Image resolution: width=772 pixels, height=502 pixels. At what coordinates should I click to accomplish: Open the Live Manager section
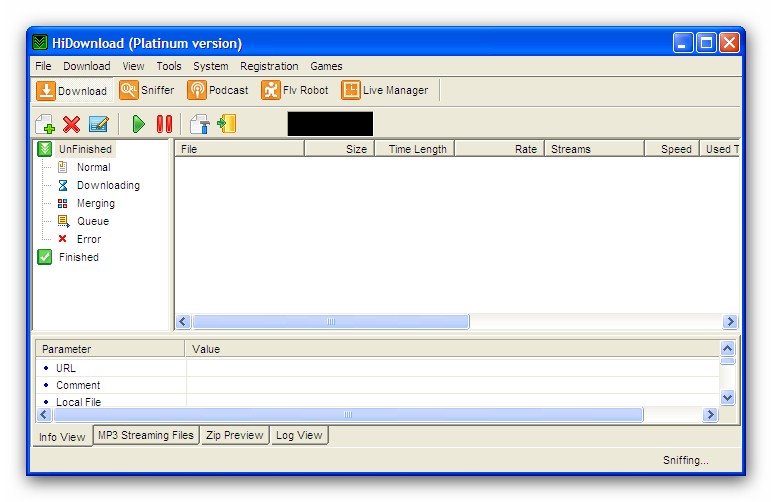[385, 91]
